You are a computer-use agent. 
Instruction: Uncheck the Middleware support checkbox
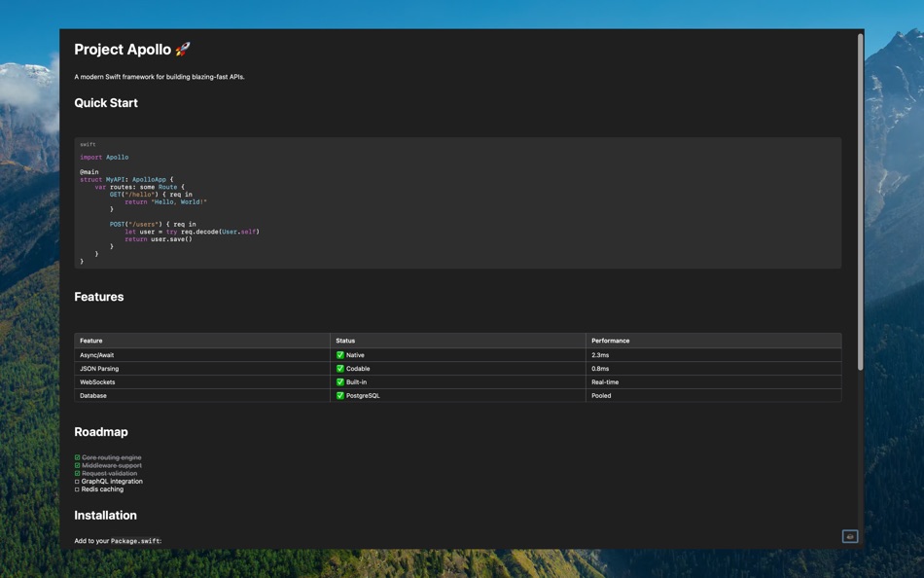tap(78, 465)
